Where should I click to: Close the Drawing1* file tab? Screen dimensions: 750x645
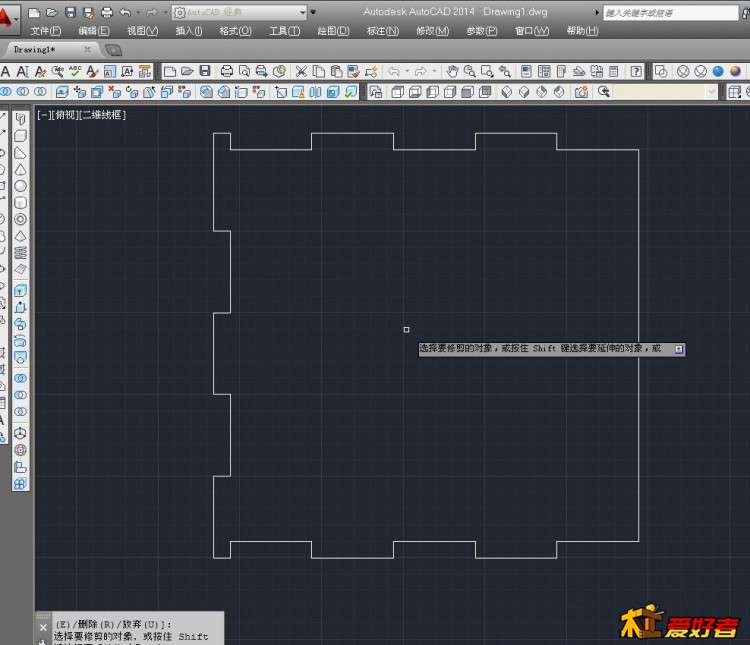(87, 49)
